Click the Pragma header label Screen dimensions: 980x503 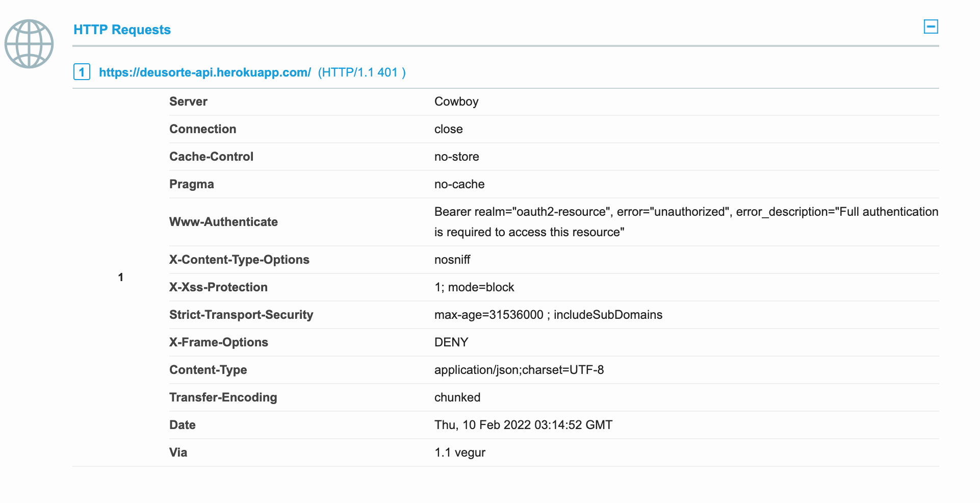191,184
